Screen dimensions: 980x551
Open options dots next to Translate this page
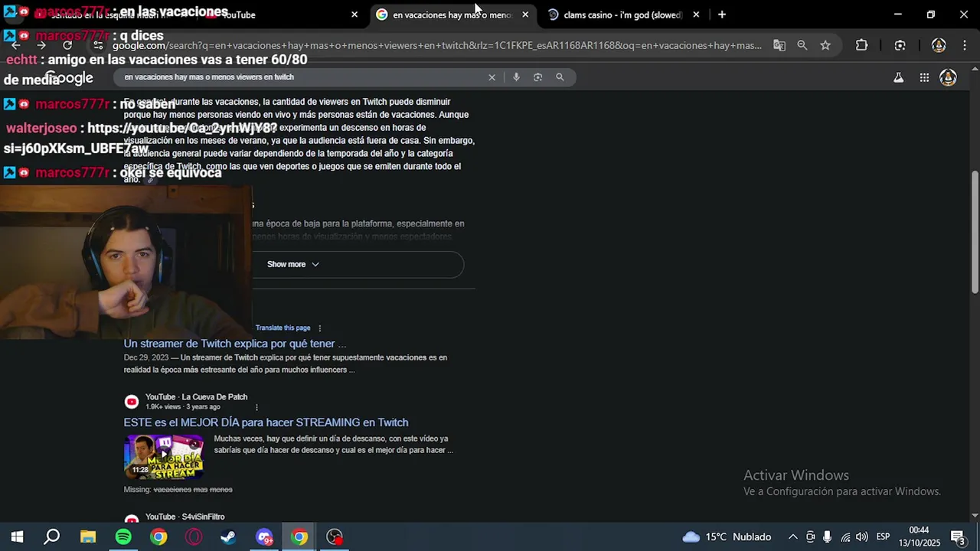[320, 328]
